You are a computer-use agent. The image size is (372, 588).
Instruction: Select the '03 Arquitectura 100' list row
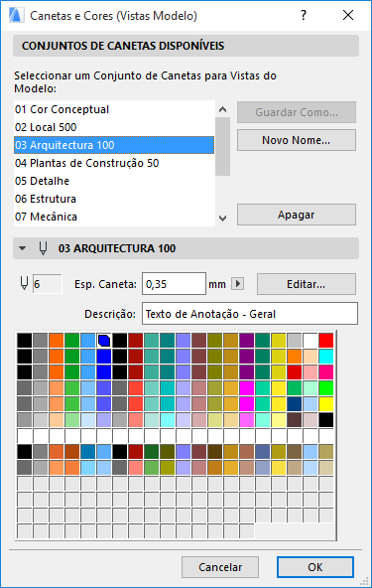114,145
